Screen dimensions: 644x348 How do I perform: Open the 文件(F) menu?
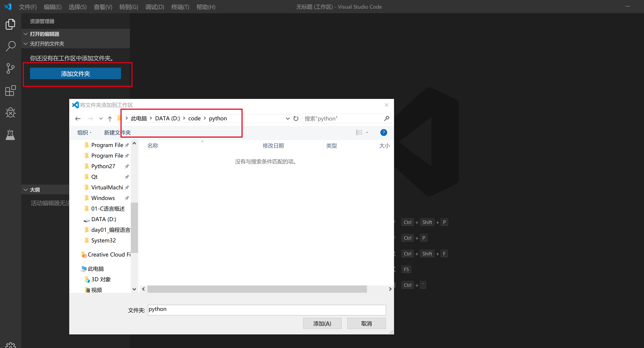pyautogui.click(x=28, y=7)
